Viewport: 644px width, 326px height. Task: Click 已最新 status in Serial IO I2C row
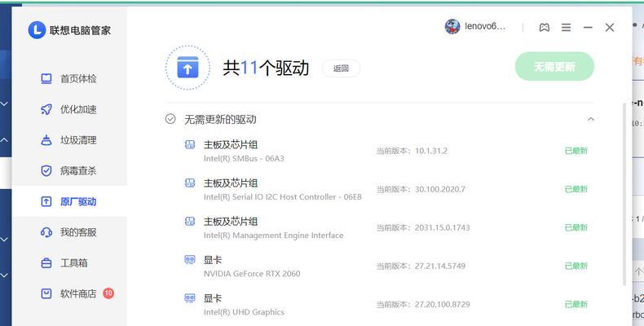click(576, 189)
